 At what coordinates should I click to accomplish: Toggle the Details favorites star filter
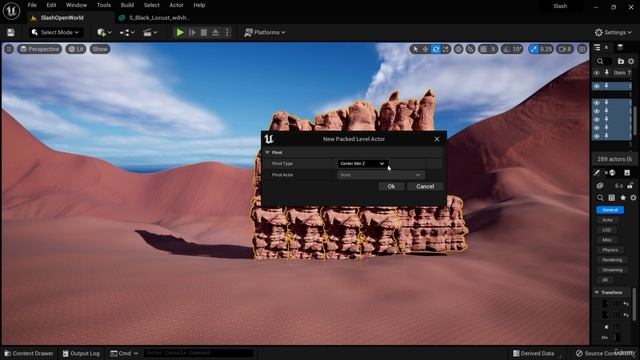click(x=623, y=198)
